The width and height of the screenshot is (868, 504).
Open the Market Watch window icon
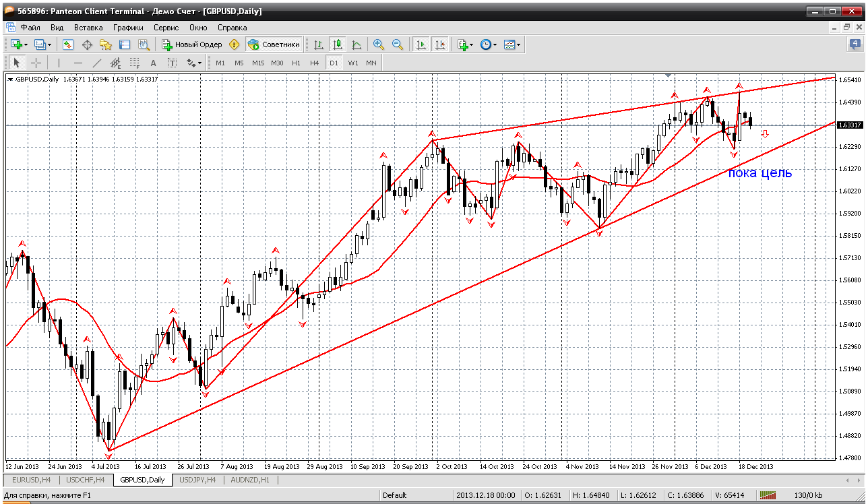pyautogui.click(x=68, y=44)
